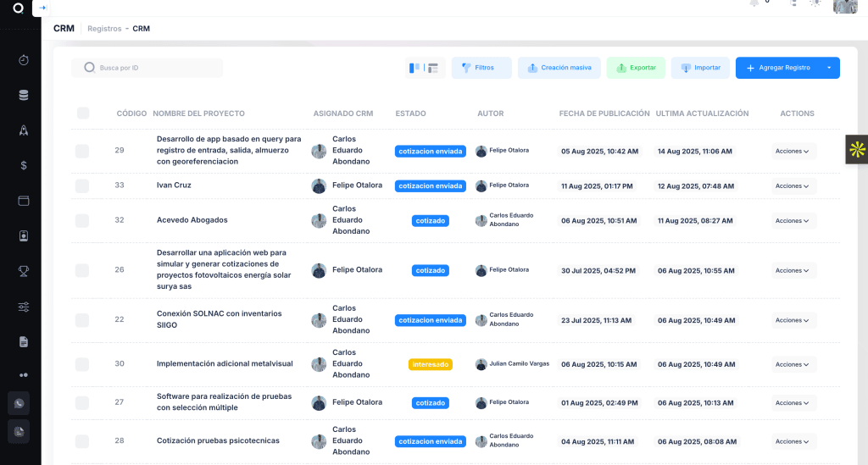Click the orange interesado status badge

431,364
